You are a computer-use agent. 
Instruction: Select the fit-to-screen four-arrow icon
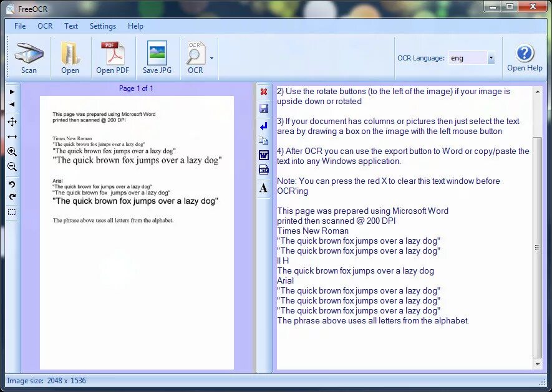click(x=12, y=122)
